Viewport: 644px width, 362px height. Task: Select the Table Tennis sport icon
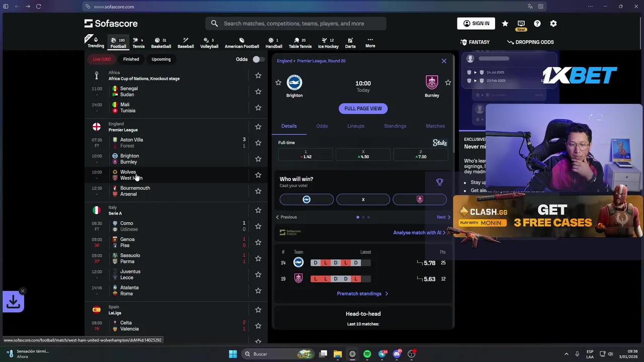(x=300, y=43)
